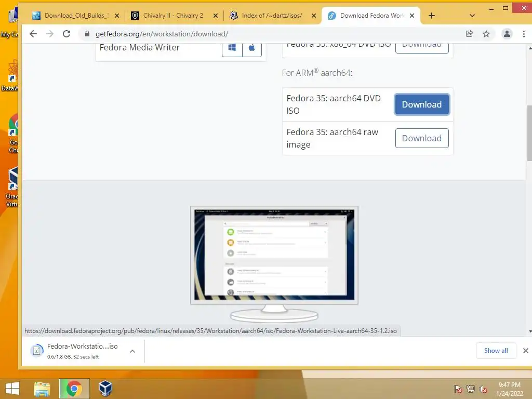Open the Action Center flag tray icon
Image resolution: width=532 pixels, height=399 pixels.
pyautogui.click(x=458, y=389)
